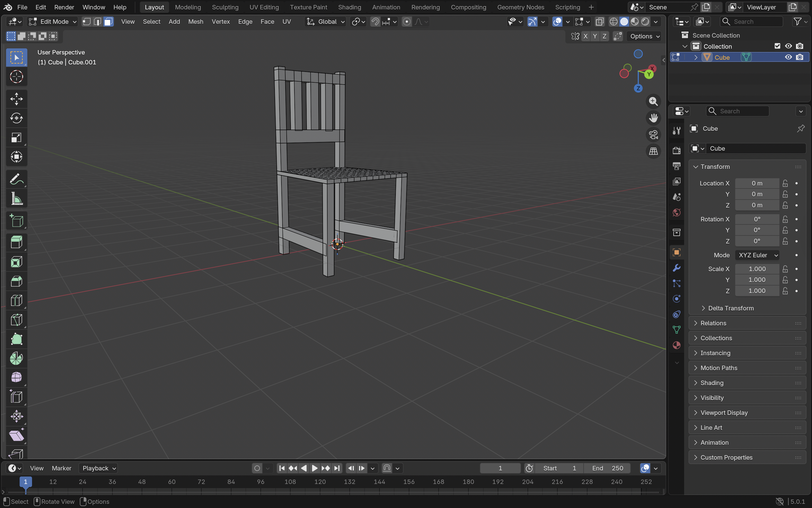The image size is (812, 508).
Task: Hide Cube object with eye icon
Action: tap(788, 57)
